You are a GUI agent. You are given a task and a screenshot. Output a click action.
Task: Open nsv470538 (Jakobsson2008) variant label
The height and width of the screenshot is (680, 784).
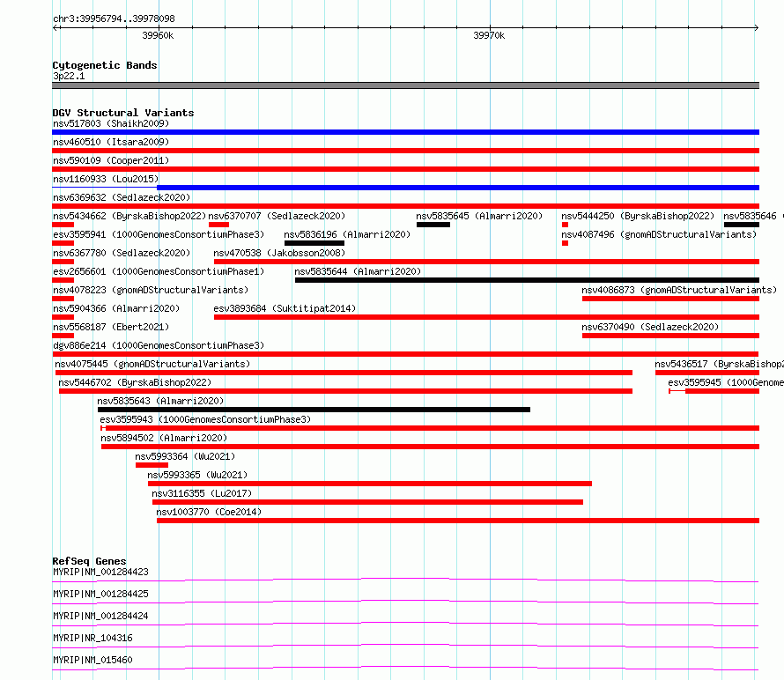(x=279, y=253)
